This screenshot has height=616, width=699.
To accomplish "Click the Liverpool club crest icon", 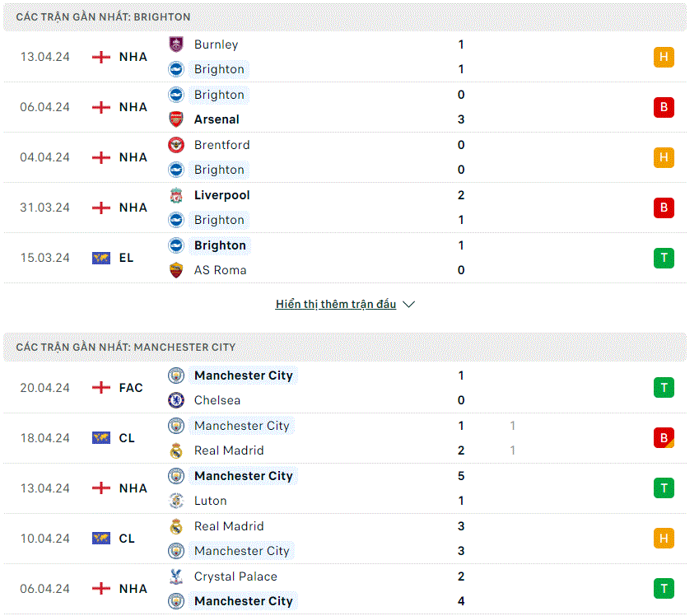I will tap(176, 195).
